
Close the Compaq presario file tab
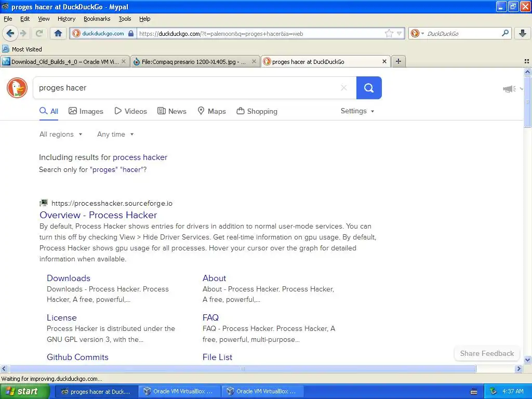[x=254, y=61]
